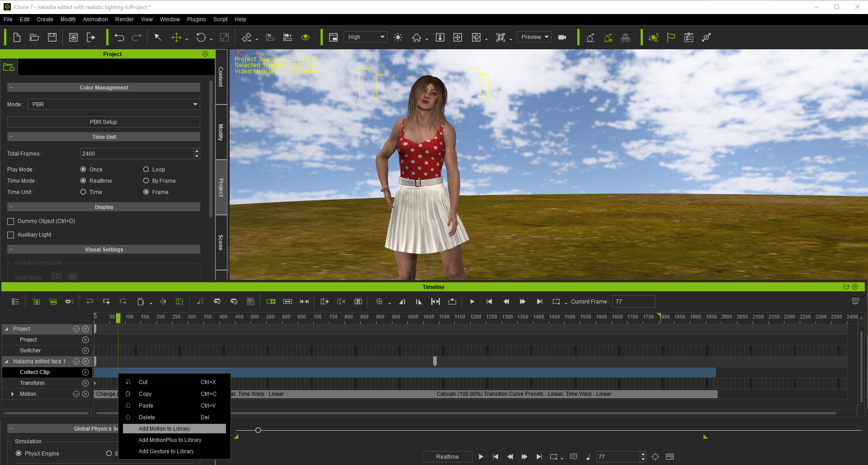868x465 pixels.
Task: Click the Current Frame input field
Action: pos(634,302)
